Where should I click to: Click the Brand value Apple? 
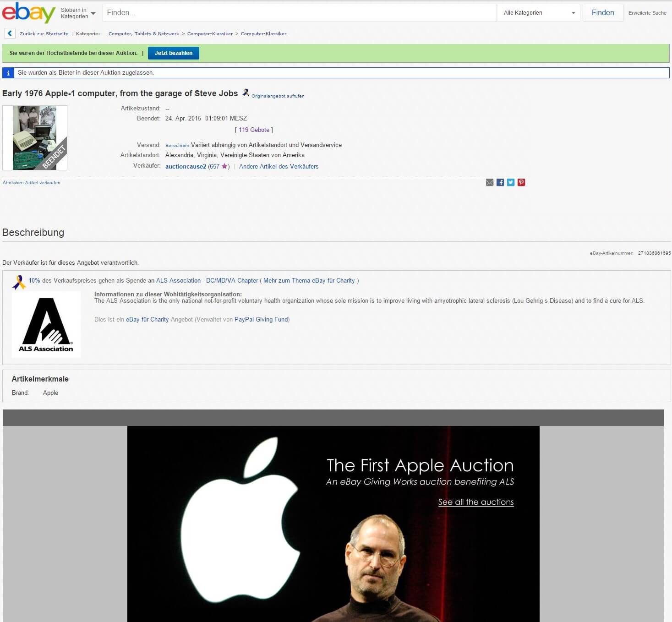[50, 393]
